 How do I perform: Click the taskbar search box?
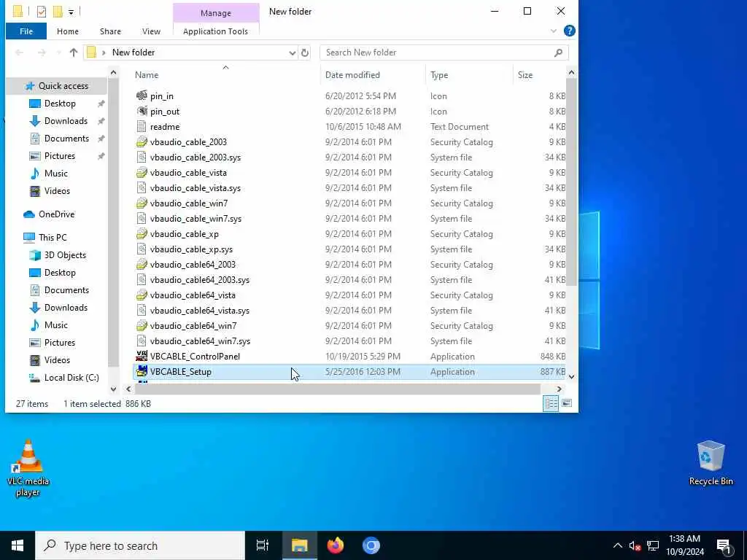[140, 545]
